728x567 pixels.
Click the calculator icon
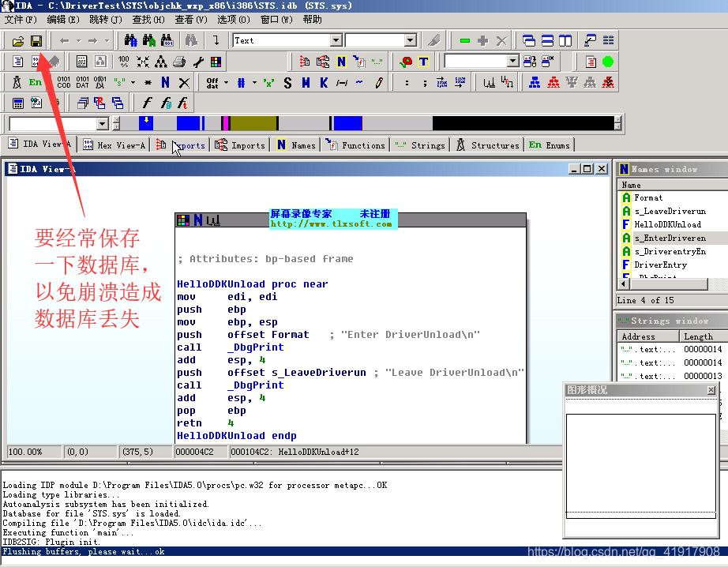coord(17,103)
